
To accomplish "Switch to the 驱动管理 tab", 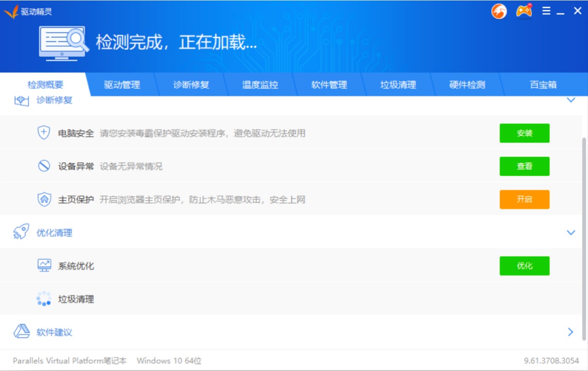I will pyautogui.click(x=122, y=85).
